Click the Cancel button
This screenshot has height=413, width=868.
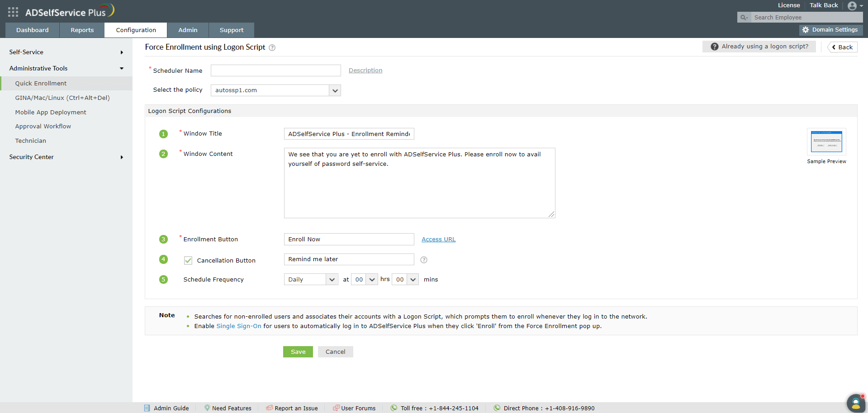[335, 352]
